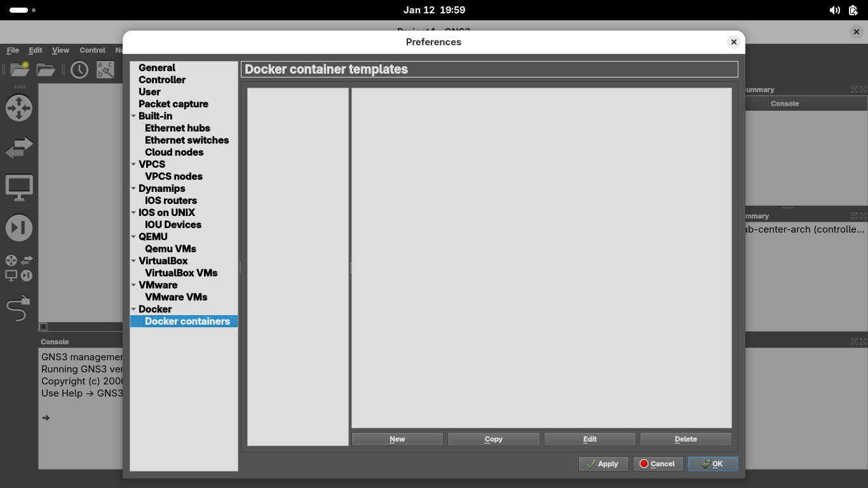This screenshot has height=488, width=868.
Task: Click New to create Docker template
Action: point(397,439)
